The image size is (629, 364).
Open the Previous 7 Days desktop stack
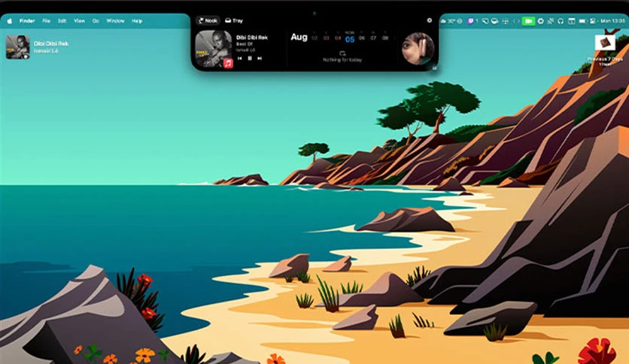[605, 43]
